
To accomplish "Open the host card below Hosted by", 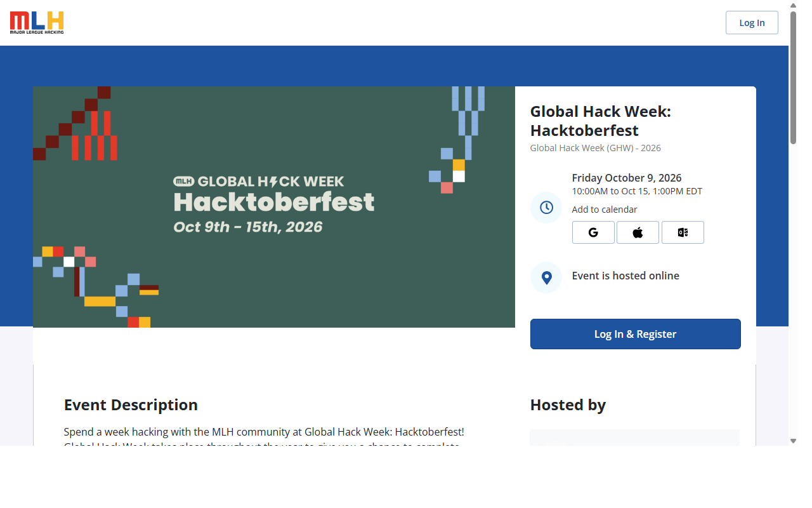I will 635,438.
